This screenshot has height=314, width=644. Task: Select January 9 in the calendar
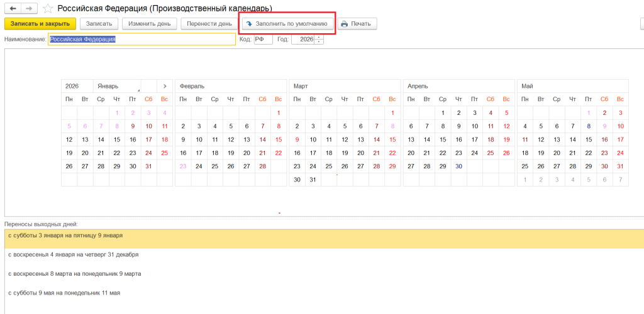pyautogui.click(x=133, y=126)
